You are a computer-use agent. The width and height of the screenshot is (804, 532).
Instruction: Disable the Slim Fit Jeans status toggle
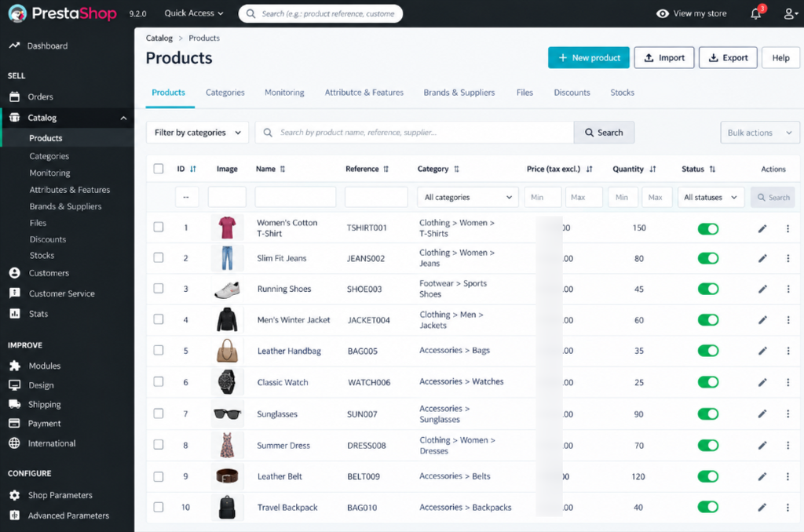pos(708,258)
